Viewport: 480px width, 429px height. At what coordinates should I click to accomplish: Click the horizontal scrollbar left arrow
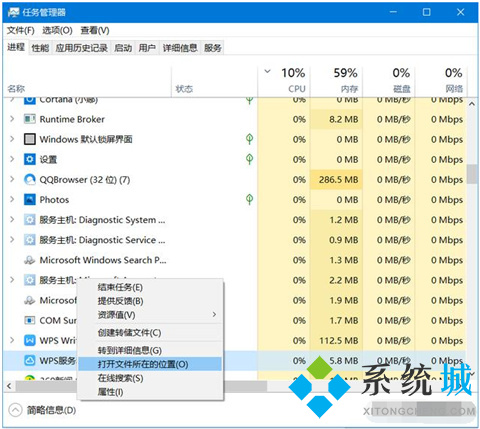9,386
